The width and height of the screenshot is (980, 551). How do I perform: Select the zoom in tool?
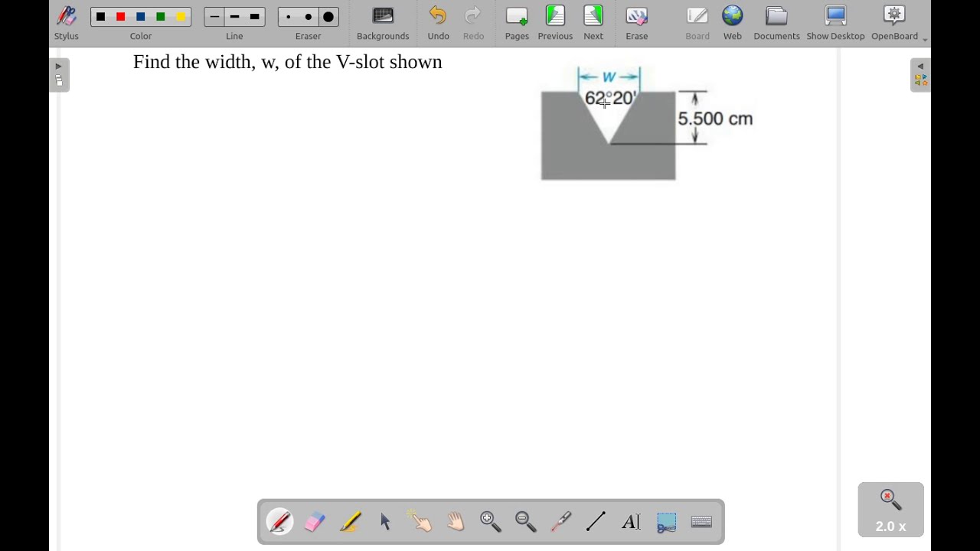coord(491,522)
